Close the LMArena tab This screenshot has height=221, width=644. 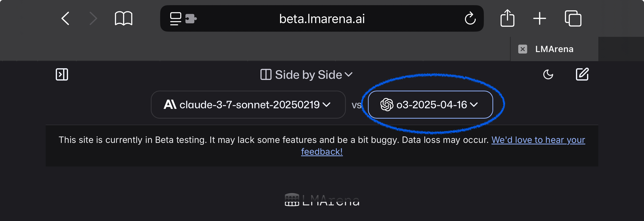click(x=522, y=49)
